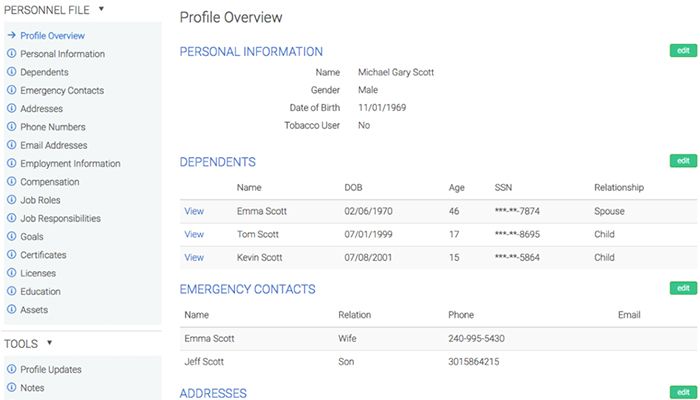700x400 pixels.
Task: Click the DOB column header
Action: click(x=353, y=188)
